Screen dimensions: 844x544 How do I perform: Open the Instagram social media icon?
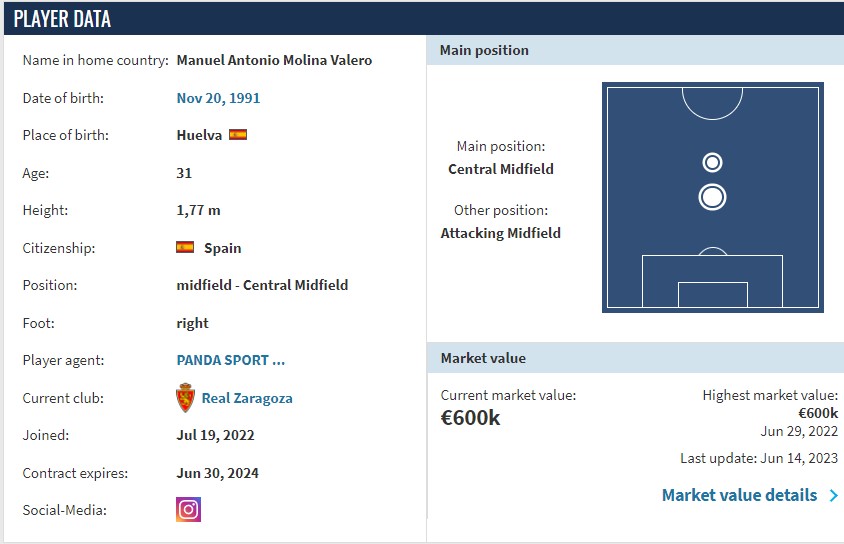188,510
